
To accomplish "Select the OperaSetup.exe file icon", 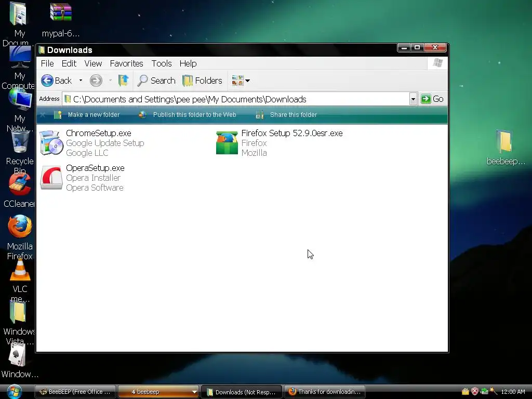I will (51, 178).
